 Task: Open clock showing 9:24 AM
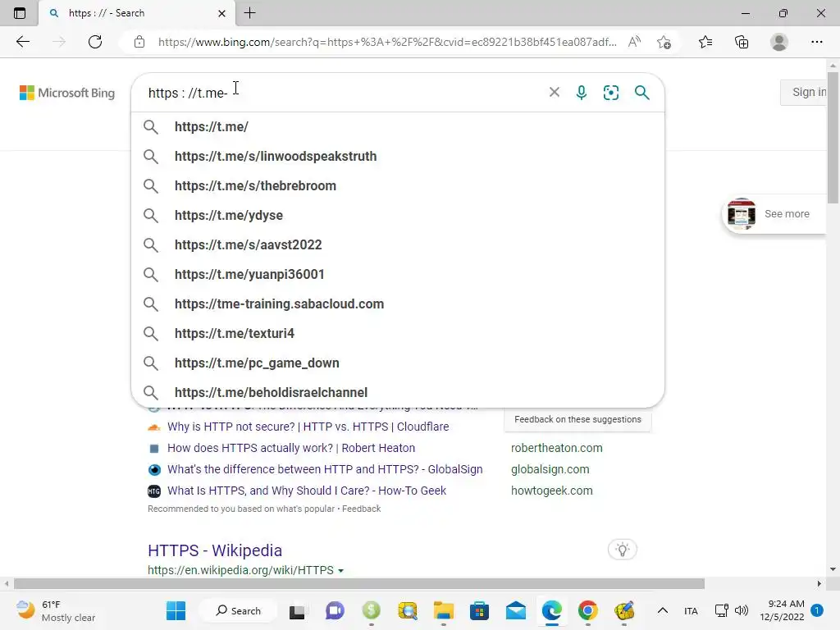pos(782,610)
